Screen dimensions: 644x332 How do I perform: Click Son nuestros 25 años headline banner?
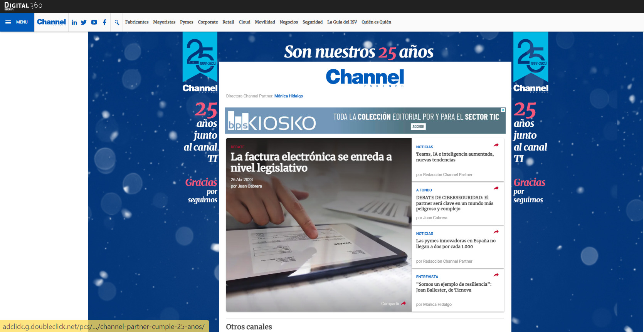coord(359,52)
